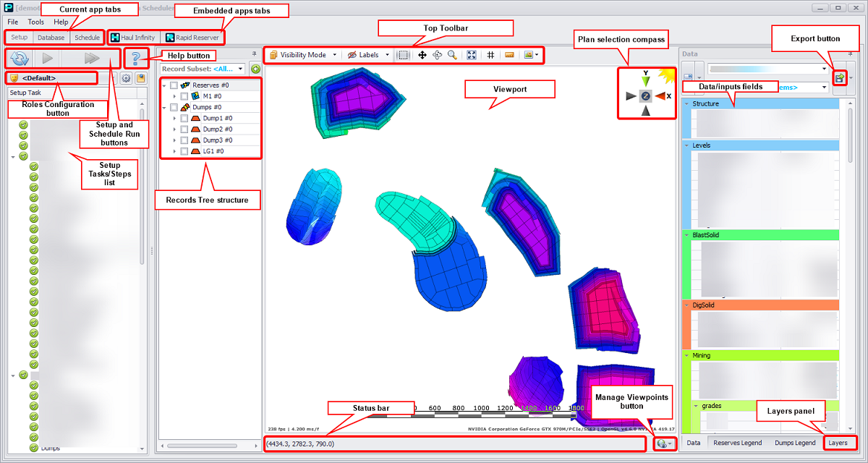Click the zoom extents icon
Viewport: 868px width, 463px height.
pyautogui.click(x=472, y=55)
